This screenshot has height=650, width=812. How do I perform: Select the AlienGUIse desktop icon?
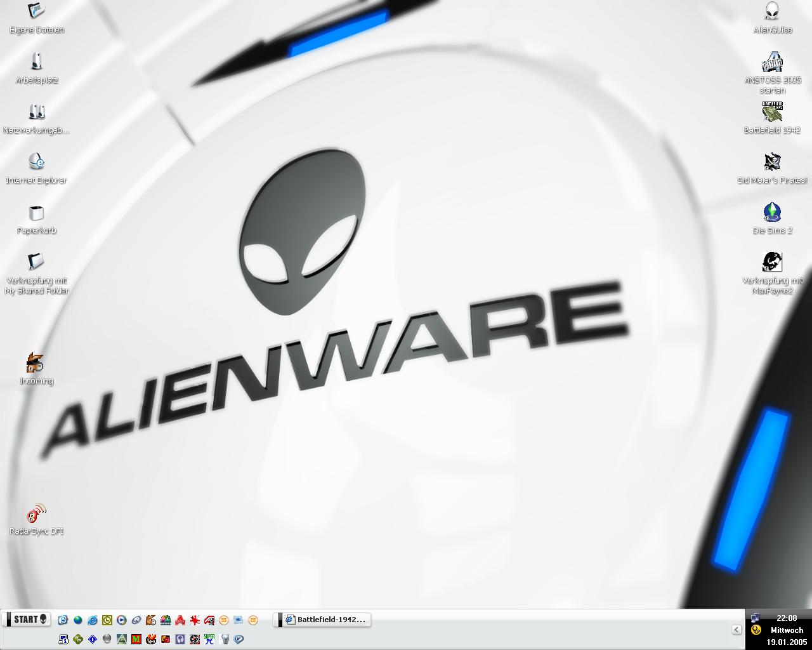[x=772, y=18]
